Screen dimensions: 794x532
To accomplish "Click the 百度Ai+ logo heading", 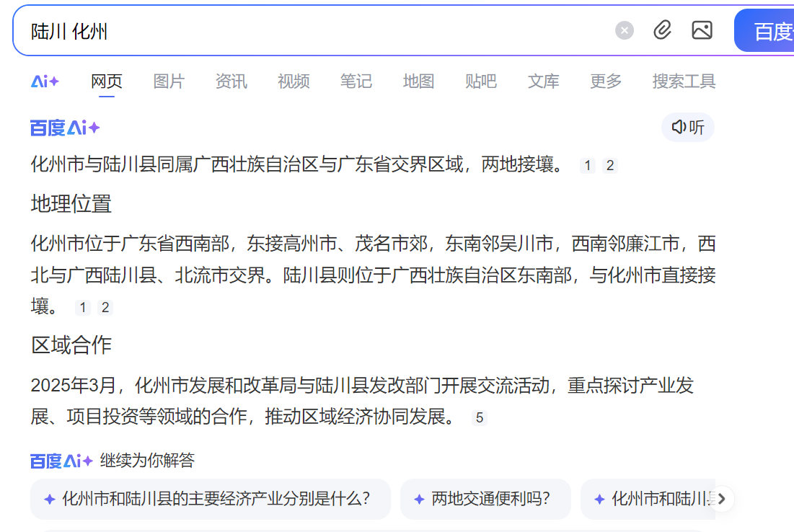I will 65,128.
